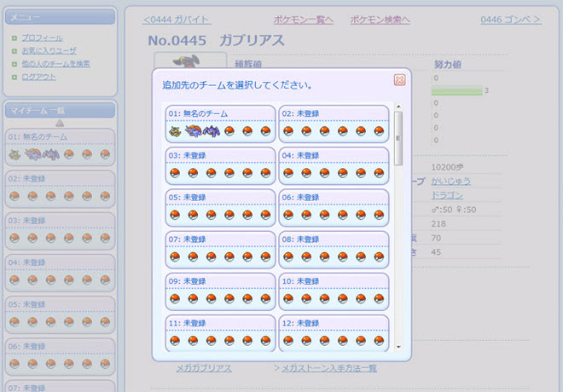Open 他の人のチームを検索 link

[55, 64]
